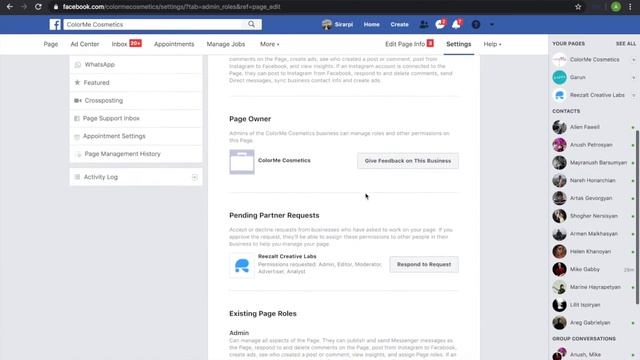Bookmark the page with the star icon
This screenshot has width=640, height=360.
click(x=578, y=7)
